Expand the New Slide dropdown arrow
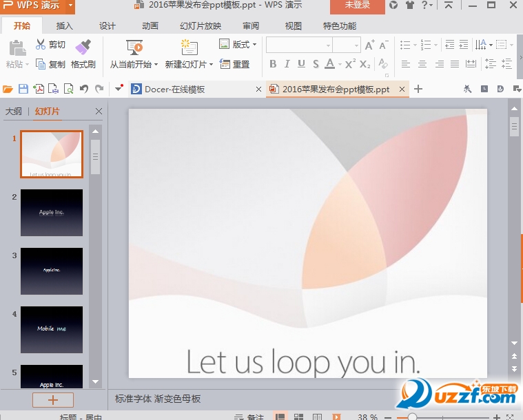This screenshot has height=420, width=523. coord(211,64)
